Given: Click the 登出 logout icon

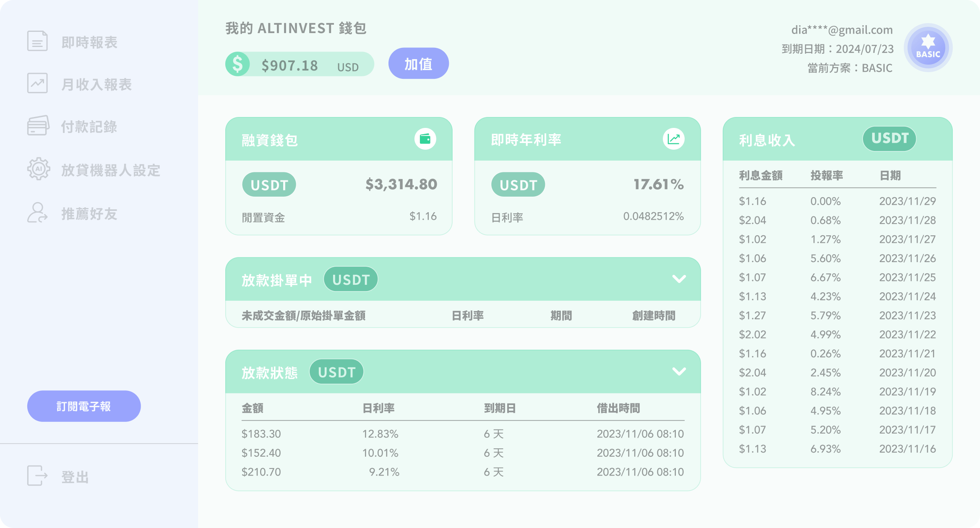Looking at the screenshot, I should pos(37,476).
